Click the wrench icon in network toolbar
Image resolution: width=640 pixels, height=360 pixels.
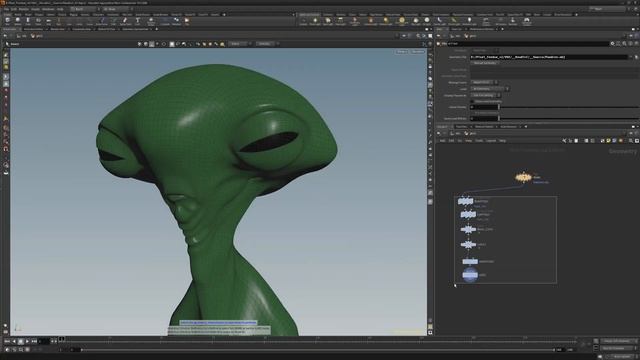coord(564,141)
